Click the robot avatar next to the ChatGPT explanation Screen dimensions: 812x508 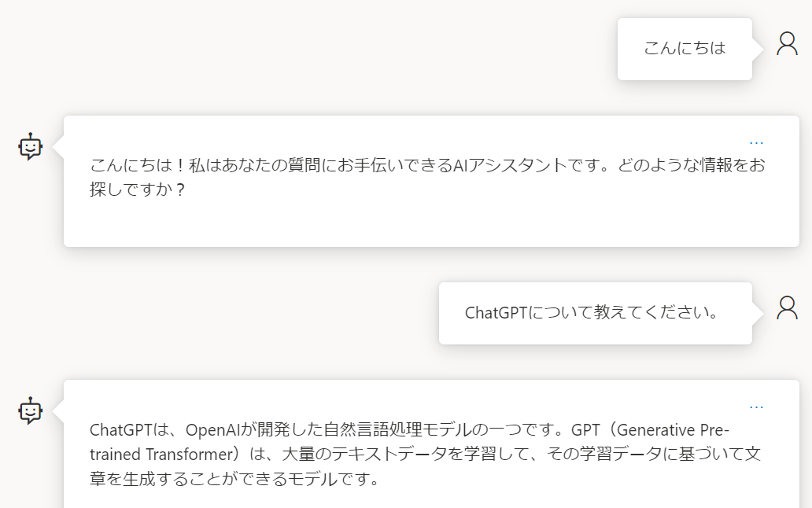[x=29, y=412]
